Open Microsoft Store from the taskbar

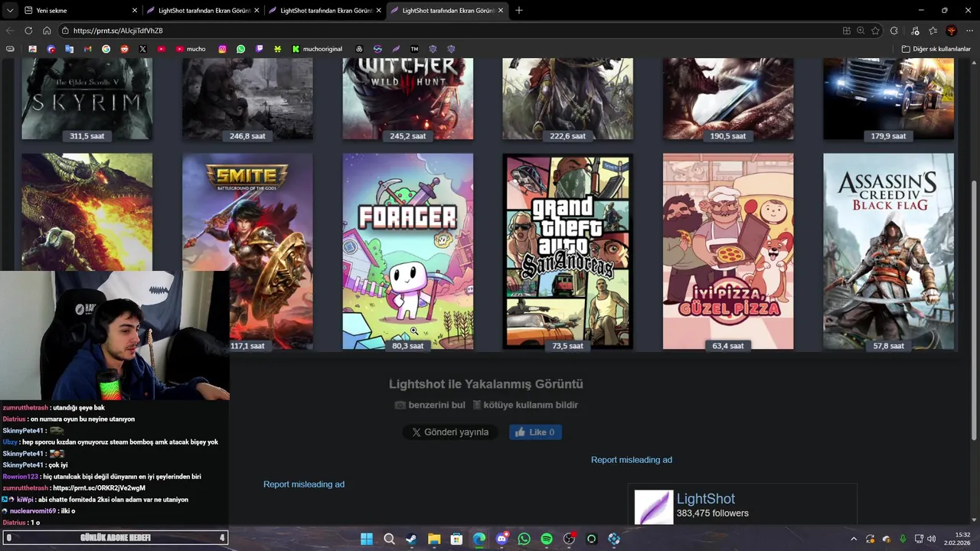click(x=456, y=539)
